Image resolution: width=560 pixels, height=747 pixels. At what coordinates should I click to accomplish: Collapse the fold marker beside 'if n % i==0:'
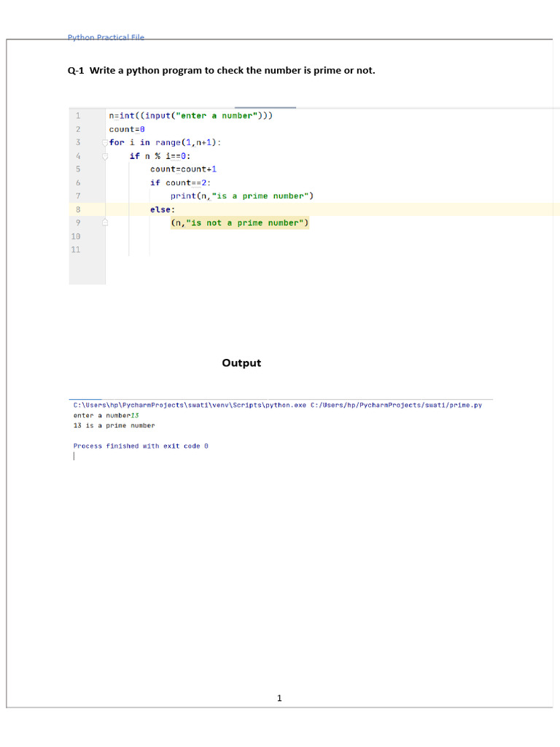(x=105, y=156)
